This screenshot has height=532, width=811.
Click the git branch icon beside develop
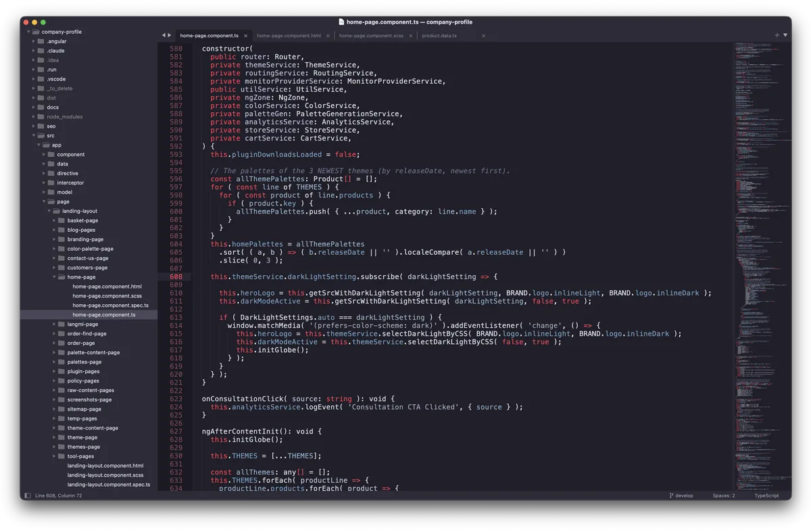(671, 495)
